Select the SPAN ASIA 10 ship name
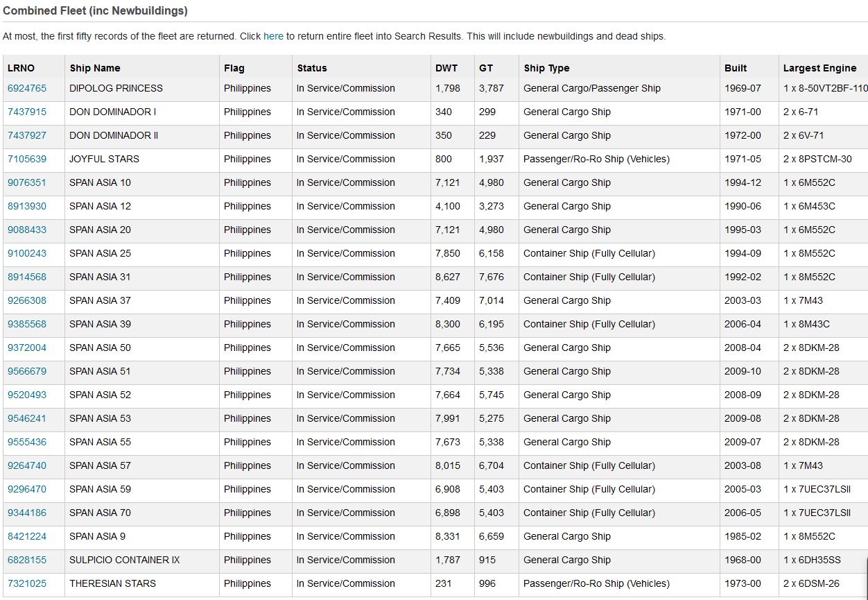 (x=100, y=182)
